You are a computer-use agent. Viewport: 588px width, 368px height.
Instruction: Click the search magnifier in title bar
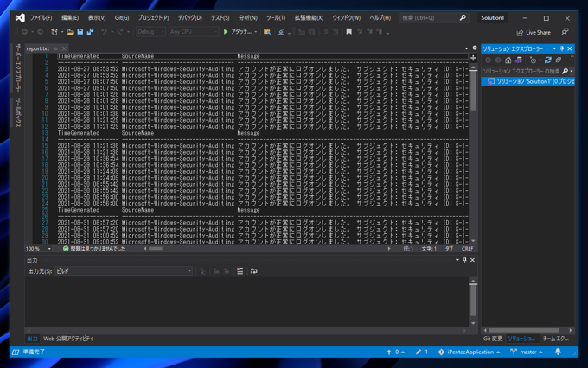[x=463, y=17]
